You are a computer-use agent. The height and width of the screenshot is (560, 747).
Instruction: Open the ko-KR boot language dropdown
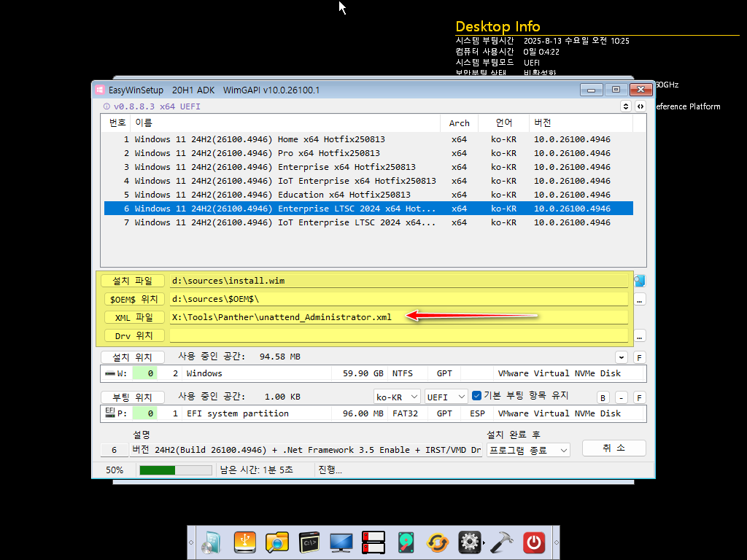point(396,397)
